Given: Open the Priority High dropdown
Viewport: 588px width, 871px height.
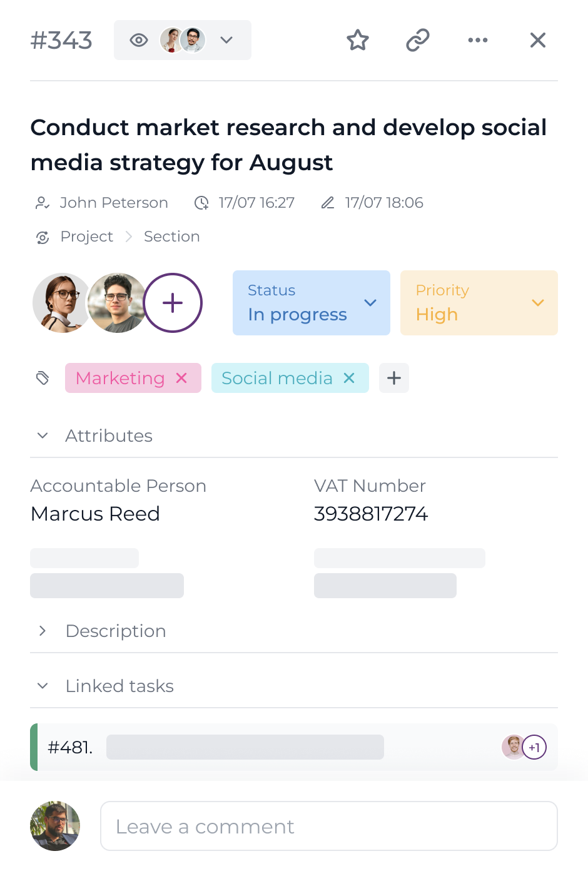Looking at the screenshot, I should coord(479,303).
